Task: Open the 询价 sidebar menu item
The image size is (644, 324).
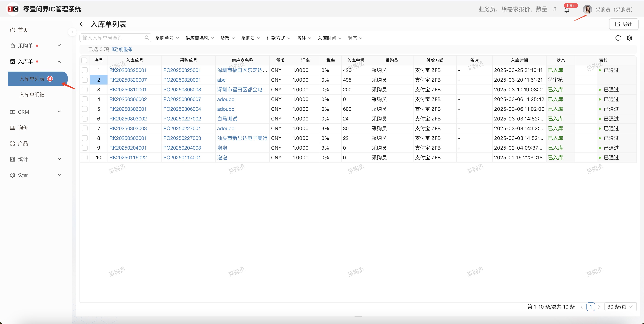Action: (23, 128)
